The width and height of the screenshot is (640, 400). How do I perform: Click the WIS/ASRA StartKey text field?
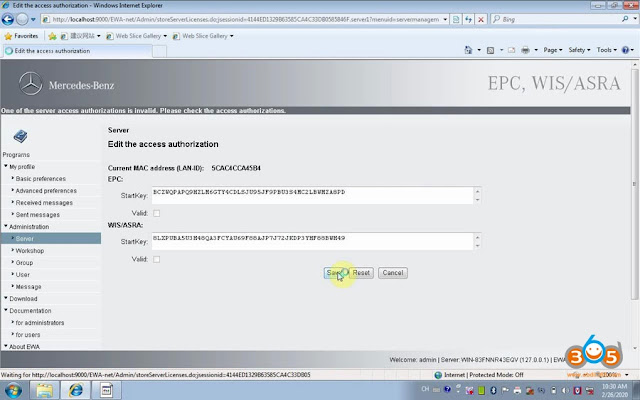click(x=313, y=242)
